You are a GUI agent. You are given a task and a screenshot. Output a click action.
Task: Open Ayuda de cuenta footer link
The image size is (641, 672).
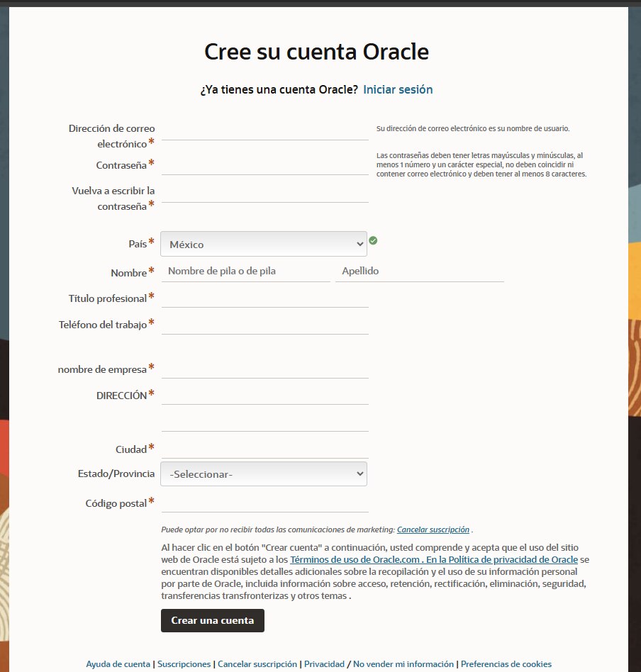click(118, 664)
